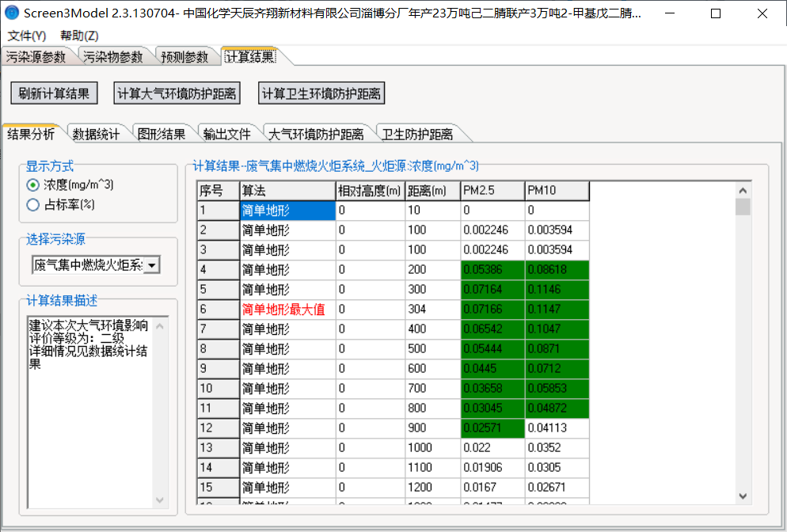Click the 计算大气环境防护距离 button
The width and height of the screenshot is (787, 532).
coord(177,93)
